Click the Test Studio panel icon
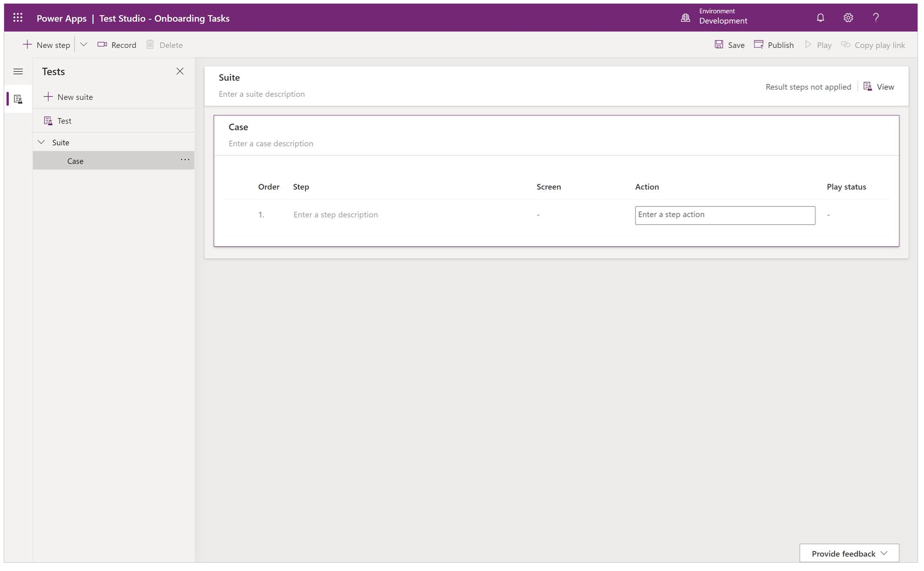 (x=18, y=99)
